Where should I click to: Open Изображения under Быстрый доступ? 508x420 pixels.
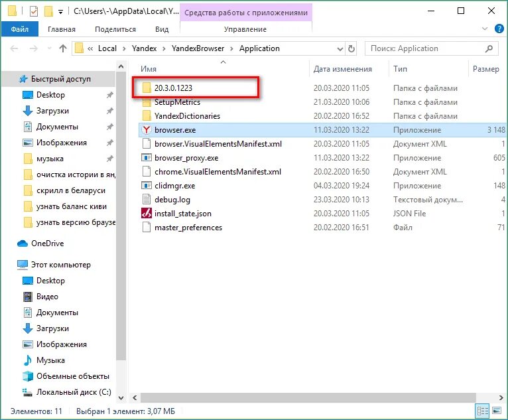(x=61, y=143)
